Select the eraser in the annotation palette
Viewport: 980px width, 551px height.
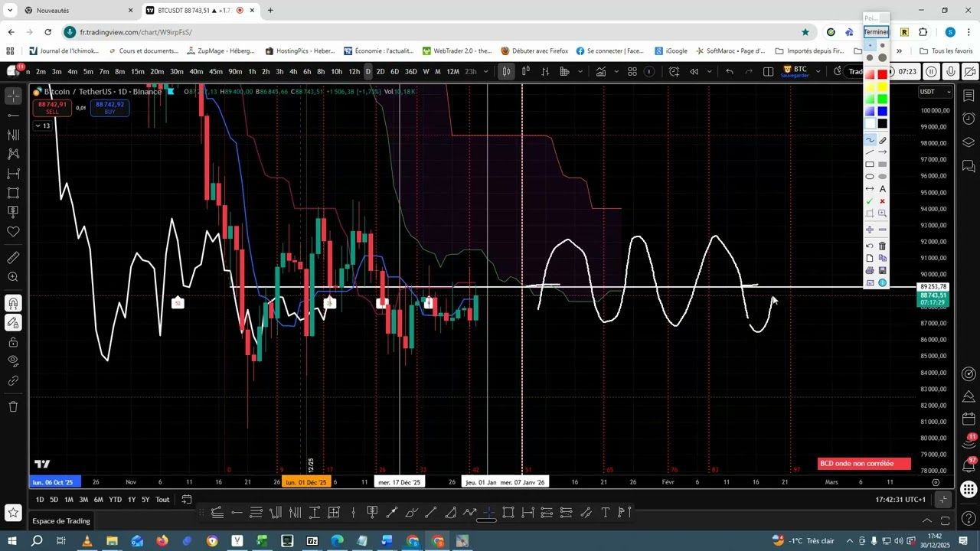[883, 140]
